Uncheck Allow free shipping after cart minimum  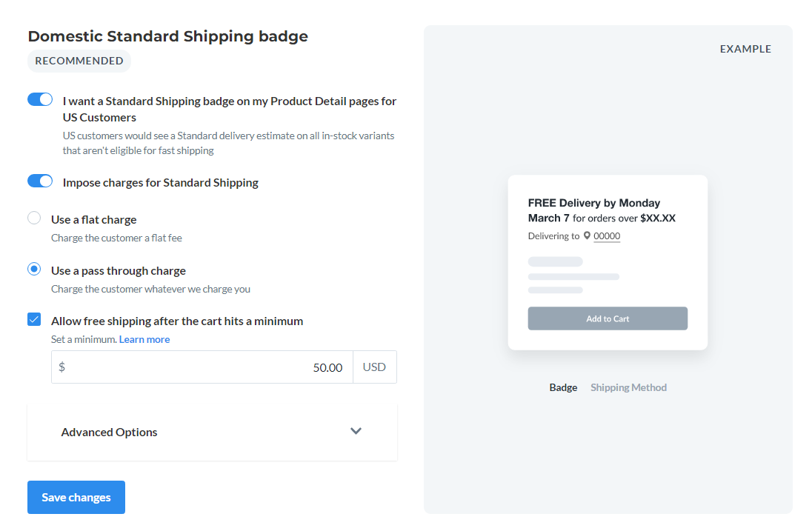[34, 319]
